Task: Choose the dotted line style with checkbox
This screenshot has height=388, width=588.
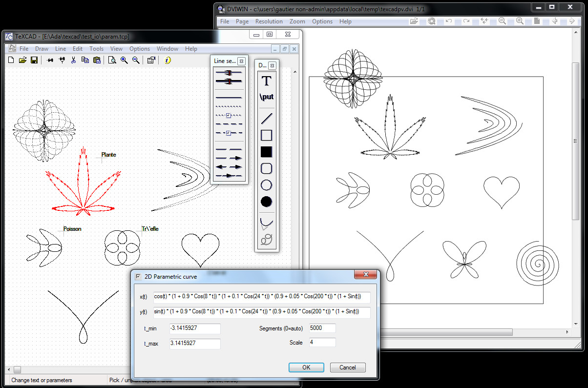Action: [x=229, y=115]
